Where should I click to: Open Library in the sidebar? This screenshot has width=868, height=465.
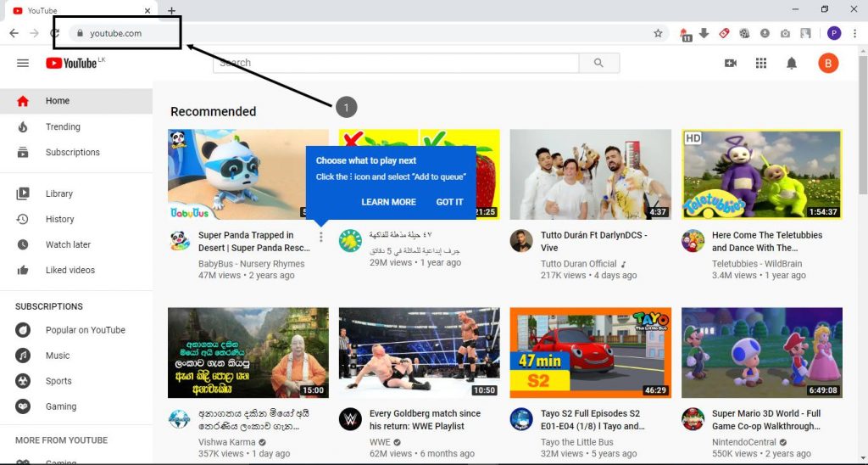(x=75, y=194)
